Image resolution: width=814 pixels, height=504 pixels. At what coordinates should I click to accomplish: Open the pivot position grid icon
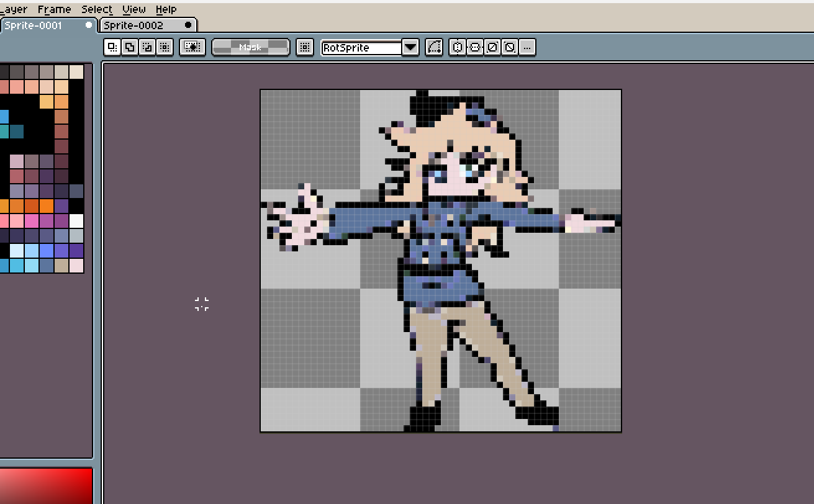304,47
